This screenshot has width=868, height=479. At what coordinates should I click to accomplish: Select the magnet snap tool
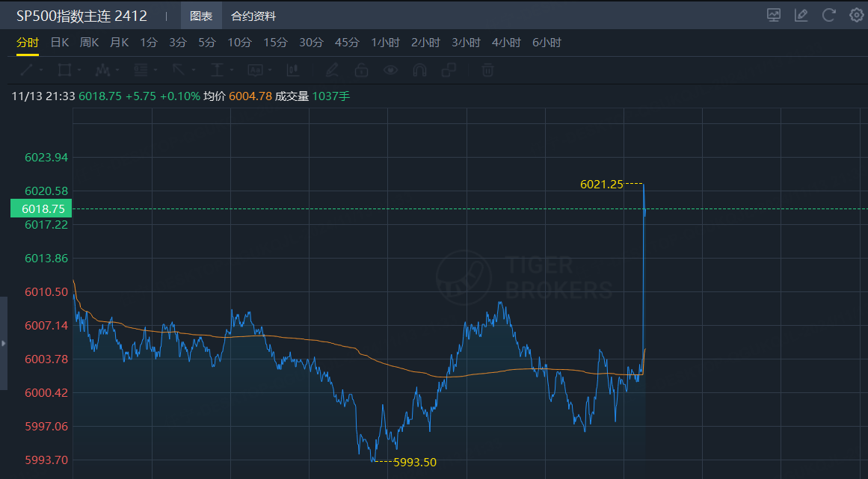pyautogui.click(x=419, y=70)
